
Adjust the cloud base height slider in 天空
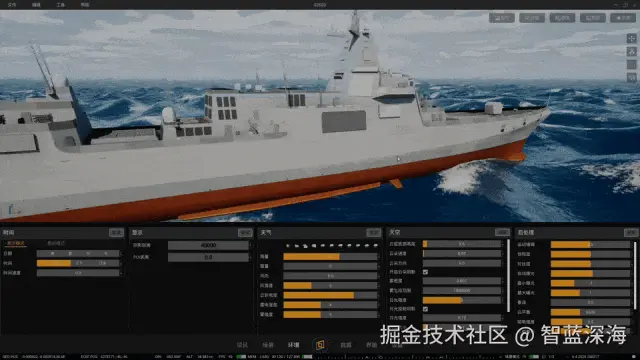(462, 244)
